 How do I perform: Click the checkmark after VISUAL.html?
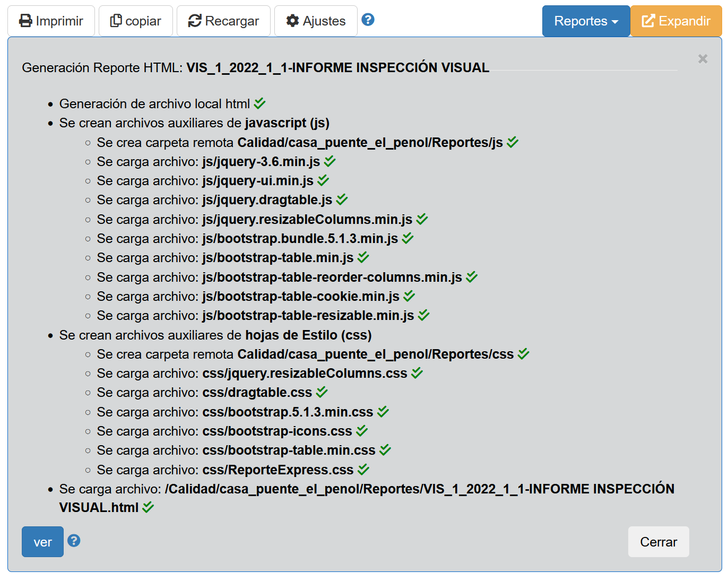148,507
